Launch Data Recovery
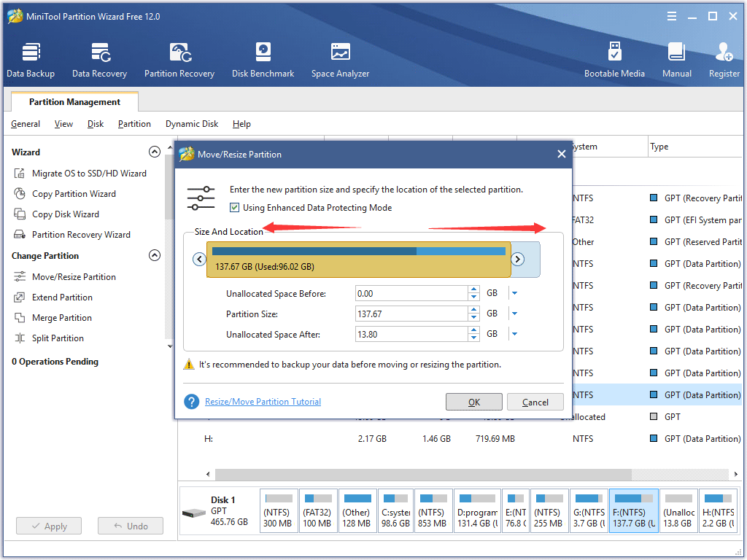The height and width of the screenshot is (560, 747). [99, 58]
